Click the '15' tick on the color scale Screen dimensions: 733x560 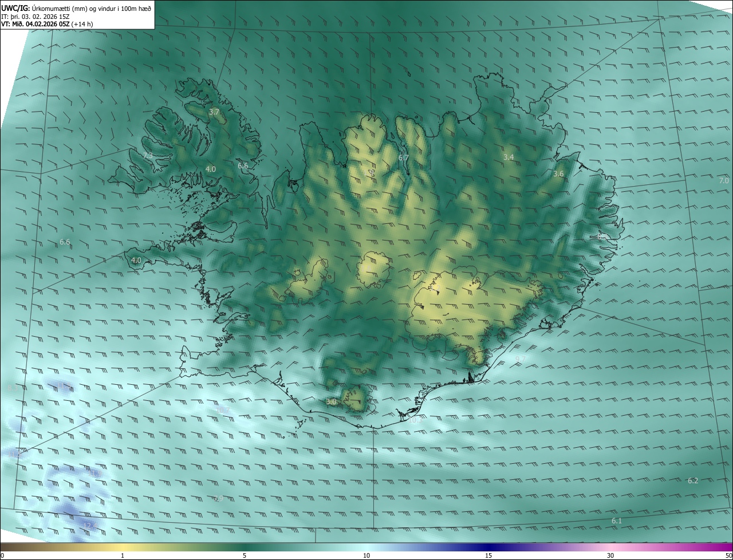pyautogui.click(x=488, y=555)
